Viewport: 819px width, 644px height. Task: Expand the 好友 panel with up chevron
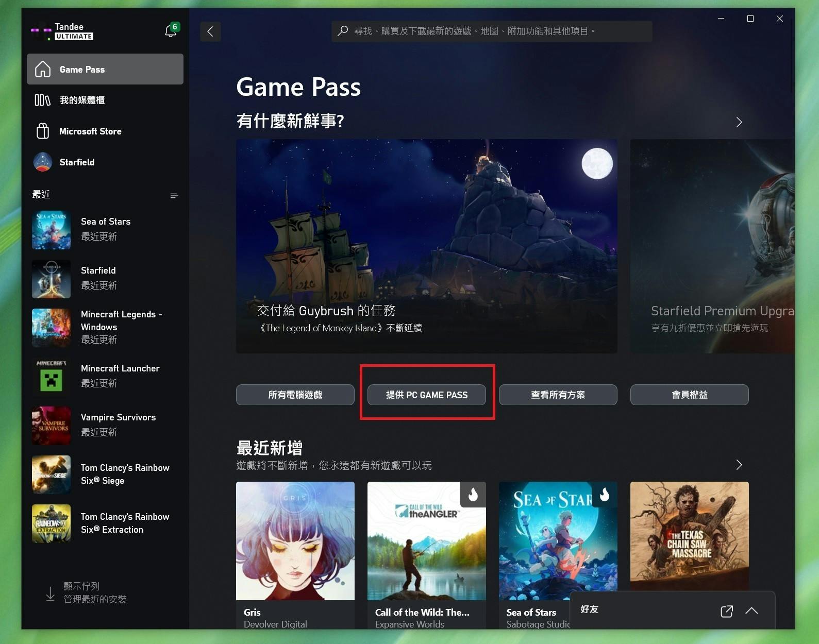click(751, 611)
